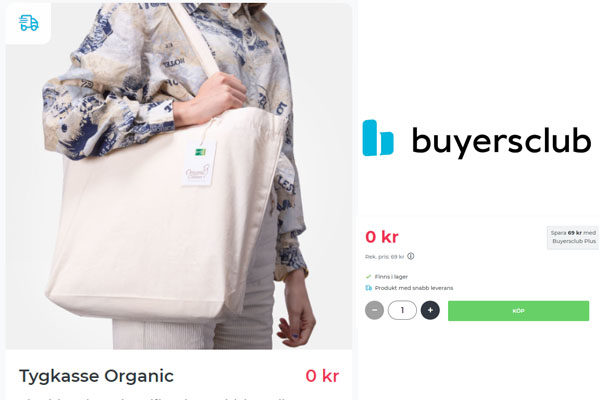The width and height of the screenshot is (600, 400).
Task: Click the buyersclub wordmark text
Action: tap(501, 140)
